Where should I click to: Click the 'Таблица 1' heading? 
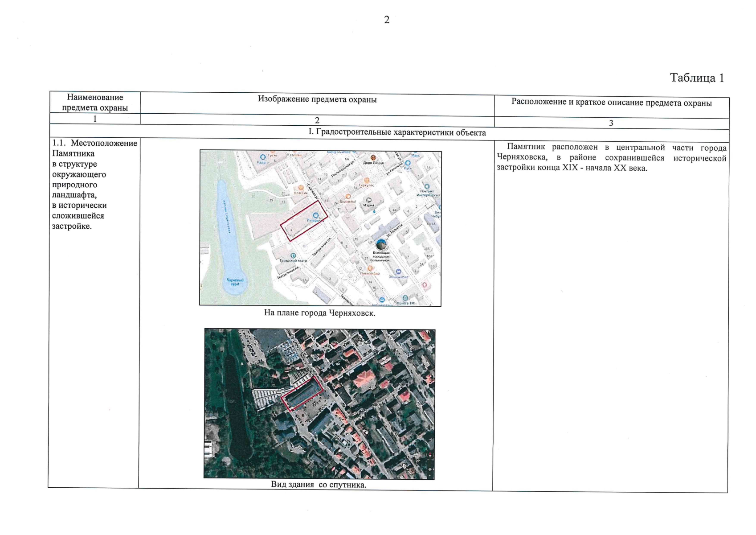[x=697, y=78]
